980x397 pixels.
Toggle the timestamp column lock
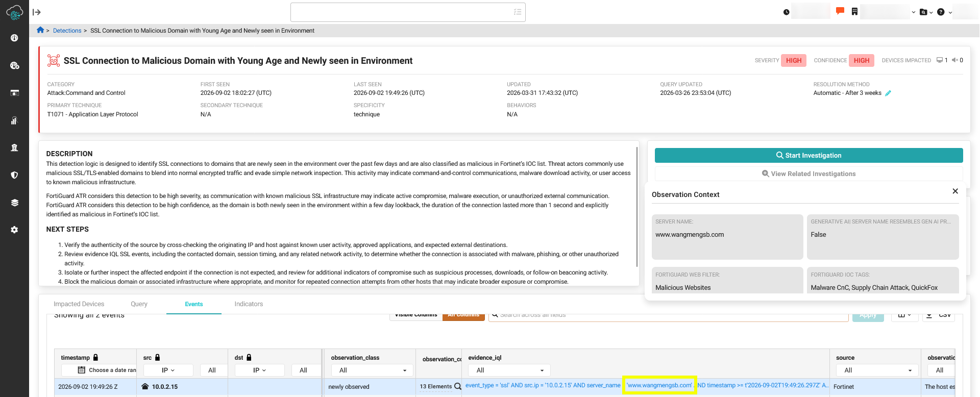pyautogui.click(x=95, y=358)
